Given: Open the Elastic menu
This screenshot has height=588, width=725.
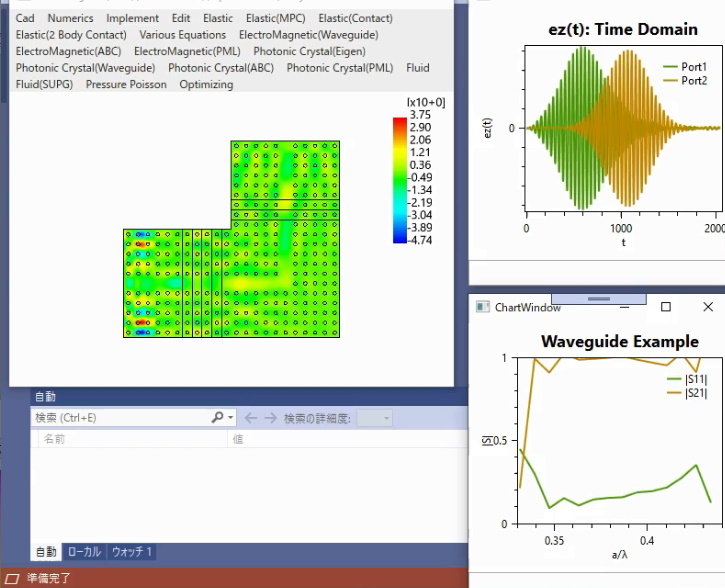Looking at the screenshot, I should (218, 18).
